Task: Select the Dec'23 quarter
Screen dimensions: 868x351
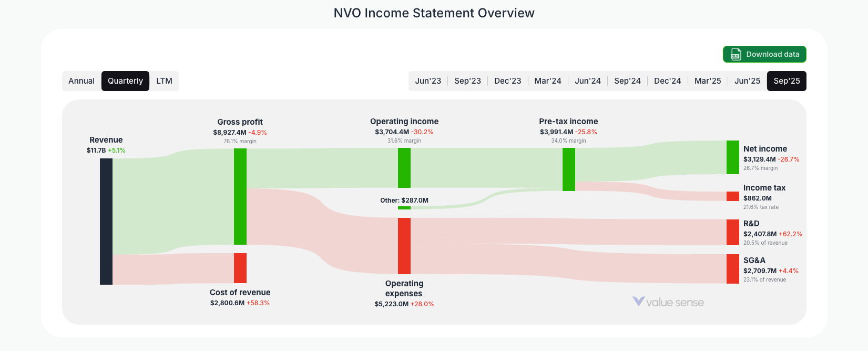Action: pyautogui.click(x=507, y=81)
